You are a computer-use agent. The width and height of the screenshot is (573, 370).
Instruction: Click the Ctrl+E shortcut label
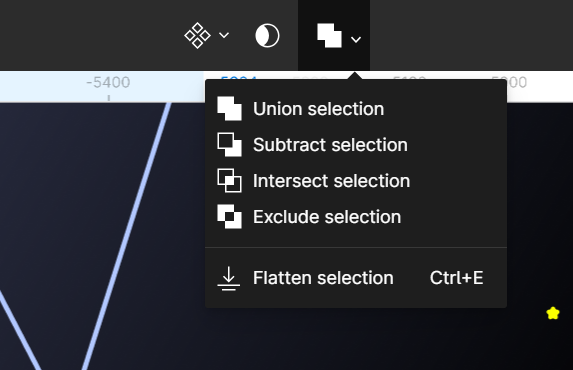[x=456, y=278]
